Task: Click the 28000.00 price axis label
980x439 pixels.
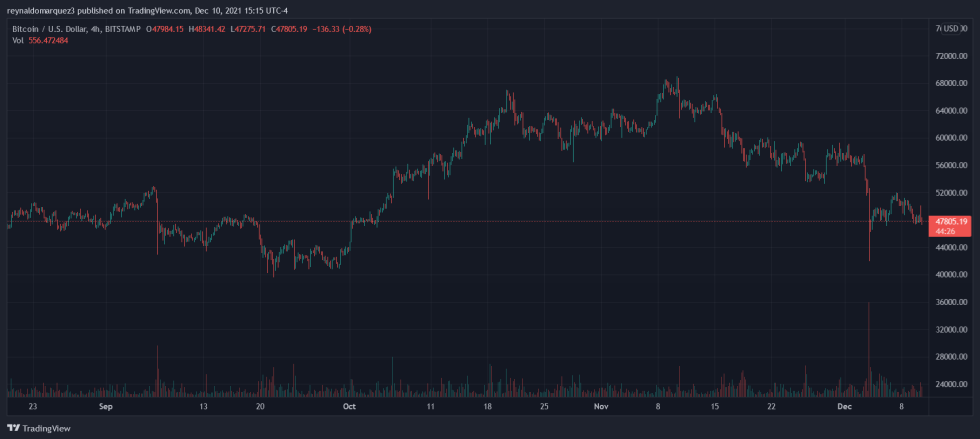Action: pos(951,357)
